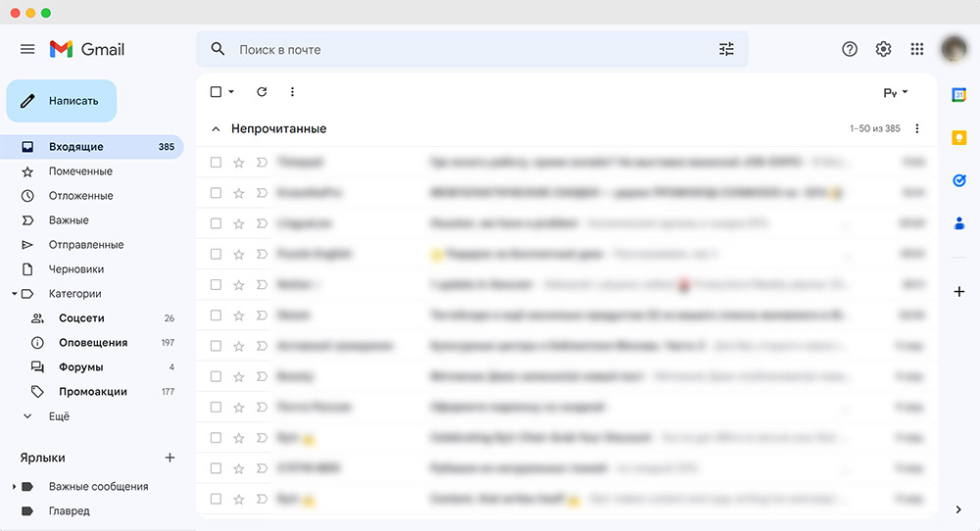Select the seventh email checkbox

coord(216,346)
